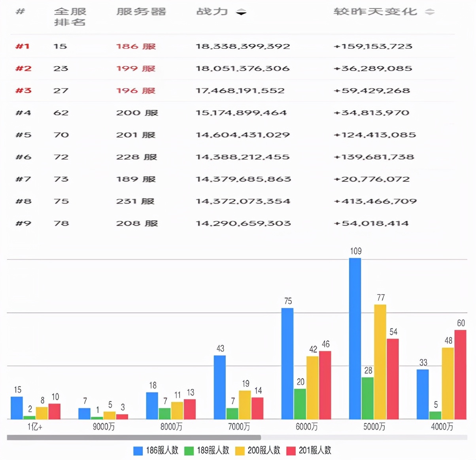This screenshot has height=460, width=476.
Task: Click the blue 75 bar at 6000万
Action: [x=287, y=364]
